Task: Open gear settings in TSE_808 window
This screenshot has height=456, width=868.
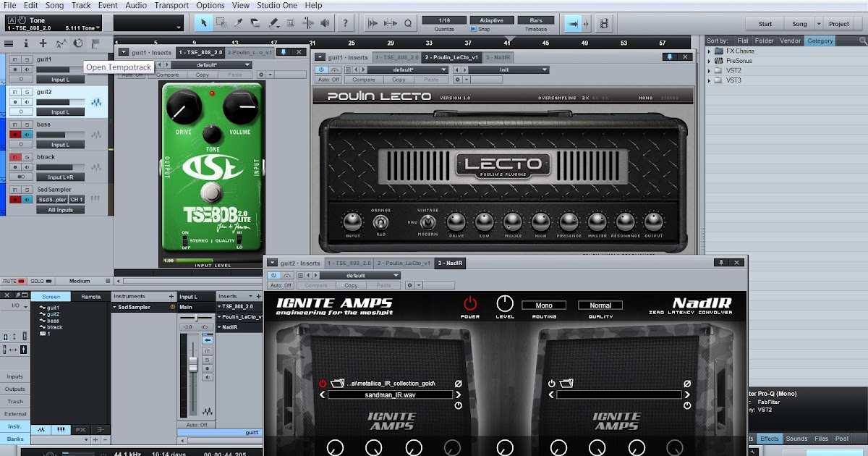Action: point(262,75)
